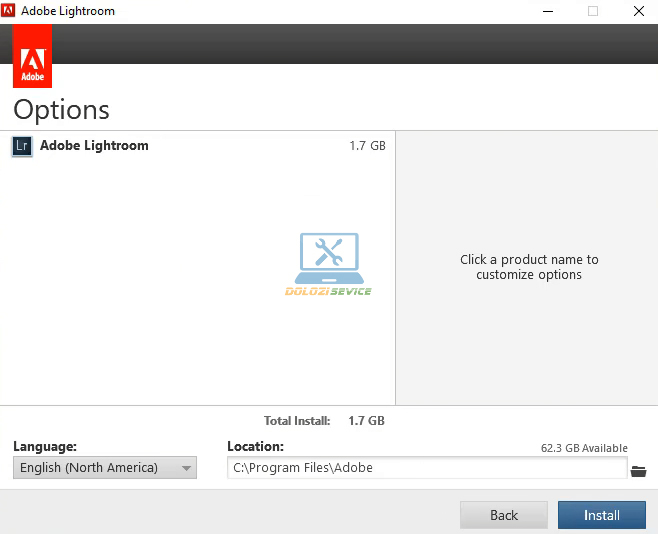The image size is (658, 534).
Task: Click the Install button
Action: 601,515
